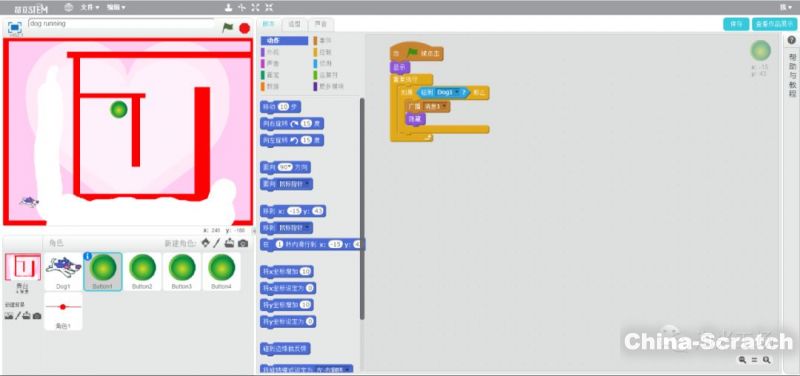
Task: Zoom in on the script area
Action: [x=767, y=360]
